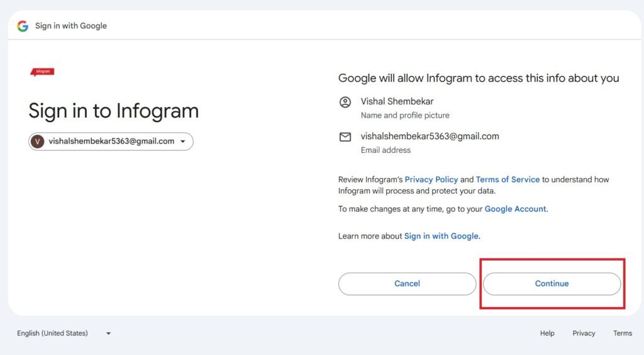This screenshot has height=355, width=644.
Task: Open the vishalshembekar5363@gmail.com account chip
Action: coord(111,142)
